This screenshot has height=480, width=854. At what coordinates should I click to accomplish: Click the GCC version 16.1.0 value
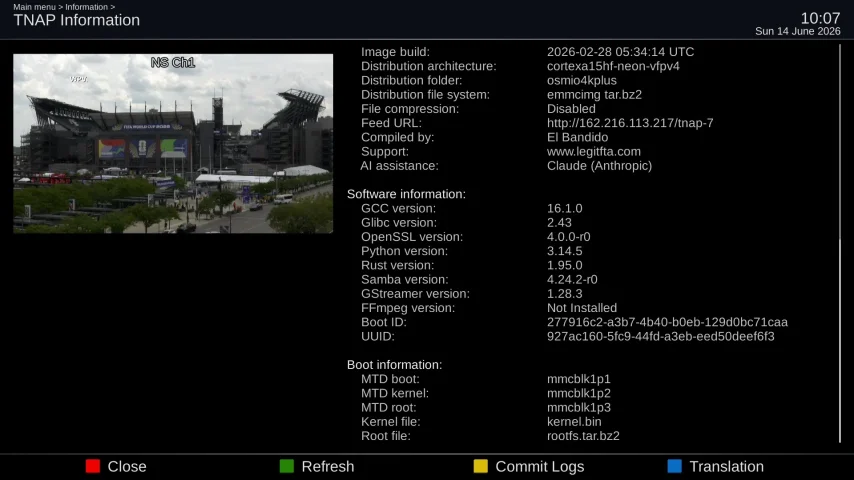coord(564,208)
